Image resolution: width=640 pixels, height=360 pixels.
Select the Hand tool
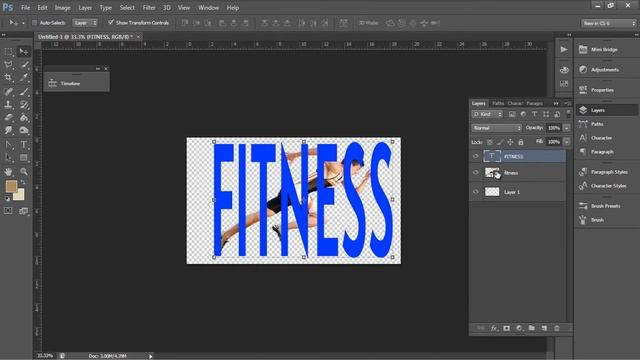8,172
